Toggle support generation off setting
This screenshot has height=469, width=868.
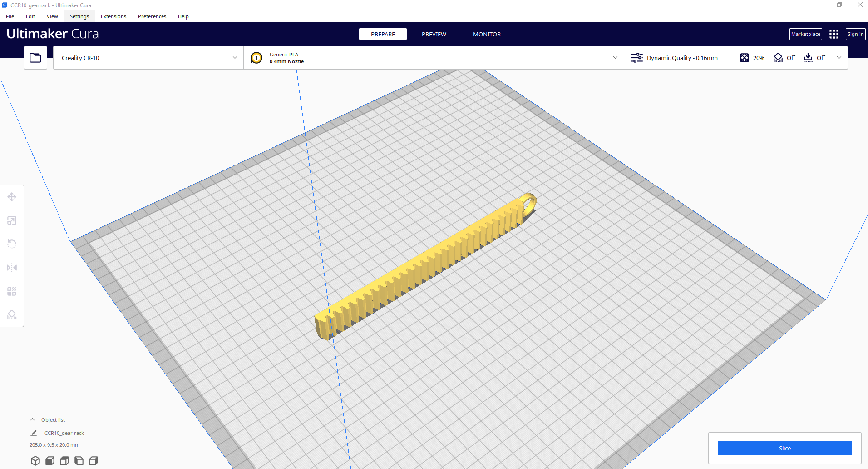[784, 58]
